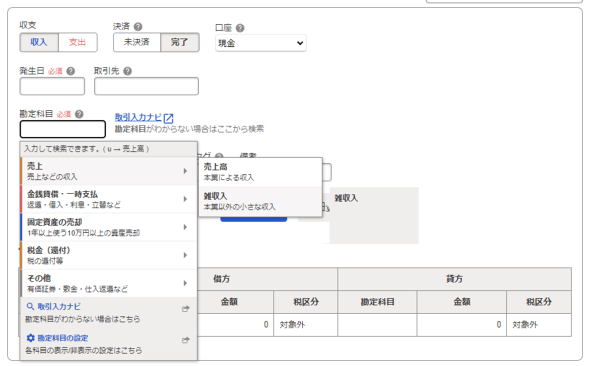This screenshot has height=366, width=590.
Task: Click magnifier icon in 取引入力ナビ menu row
Action: point(30,307)
